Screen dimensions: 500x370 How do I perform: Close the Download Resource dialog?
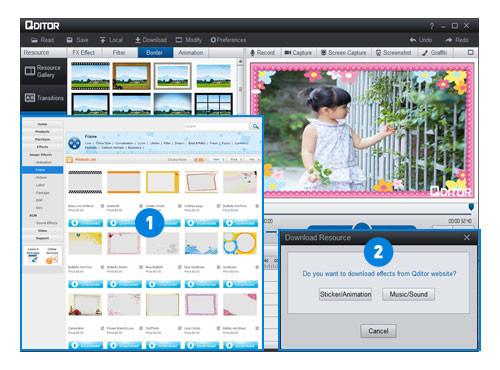pos(467,237)
